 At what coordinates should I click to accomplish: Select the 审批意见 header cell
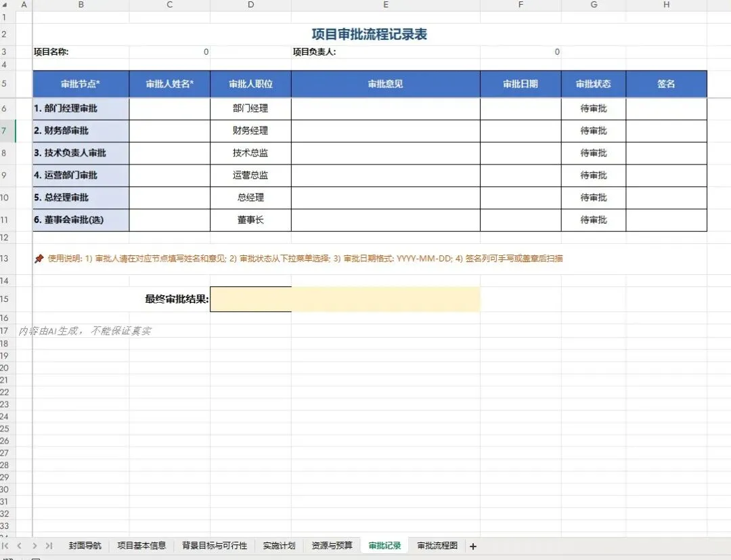tap(386, 84)
